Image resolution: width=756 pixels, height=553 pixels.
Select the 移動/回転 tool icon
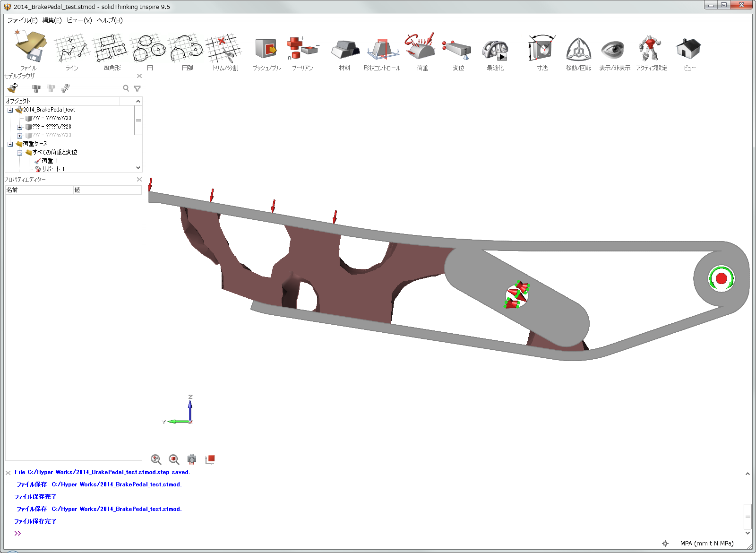[x=578, y=49]
